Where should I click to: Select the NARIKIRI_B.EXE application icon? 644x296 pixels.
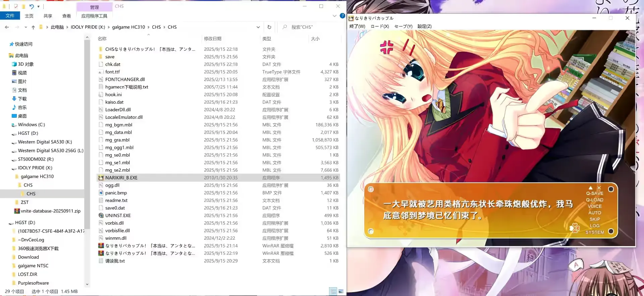(x=101, y=178)
